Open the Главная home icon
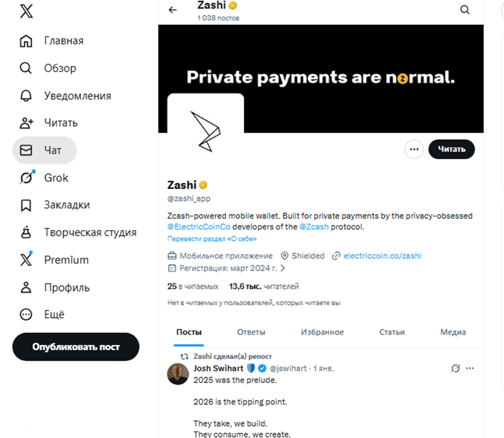The width and height of the screenshot is (504, 438). 26,41
